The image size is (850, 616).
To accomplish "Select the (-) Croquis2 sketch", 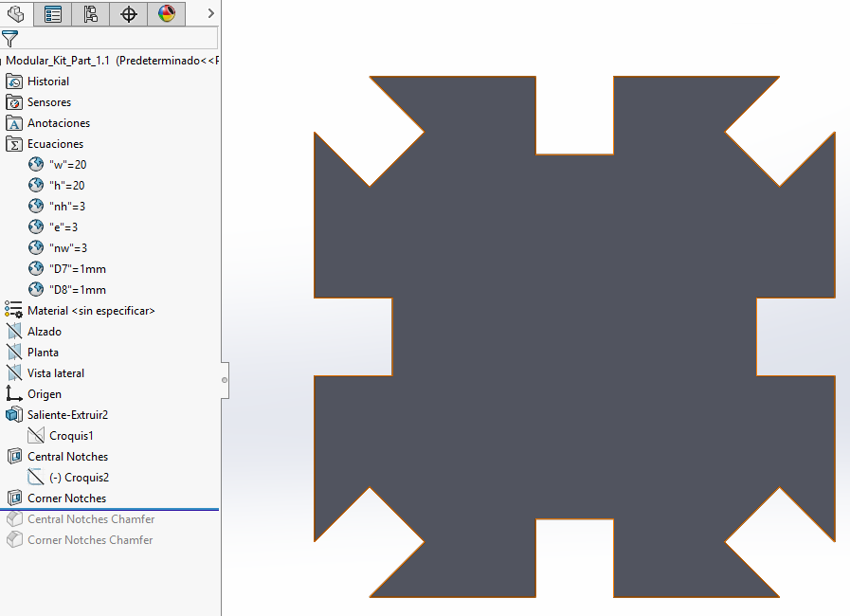I will click(80, 478).
